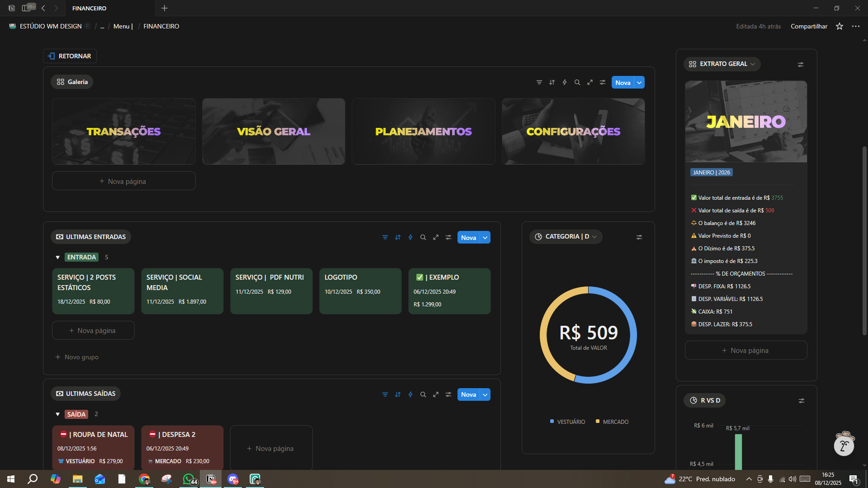Collapse the ENTRADA group triangle
Screen dimensions: 868x488
click(58, 258)
